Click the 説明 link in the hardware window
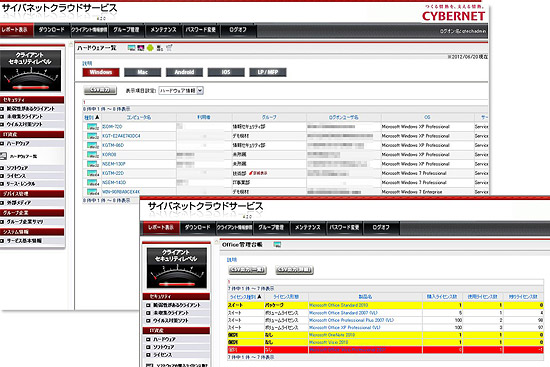 tap(87, 64)
